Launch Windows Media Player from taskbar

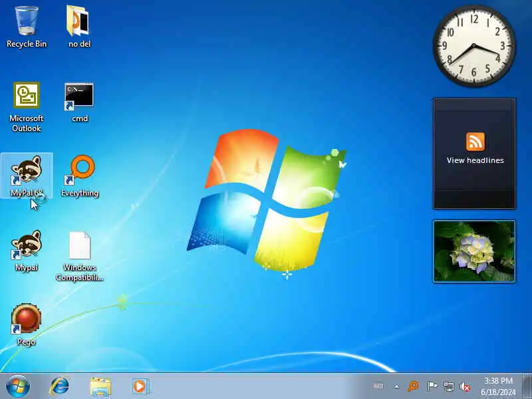(x=140, y=386)
